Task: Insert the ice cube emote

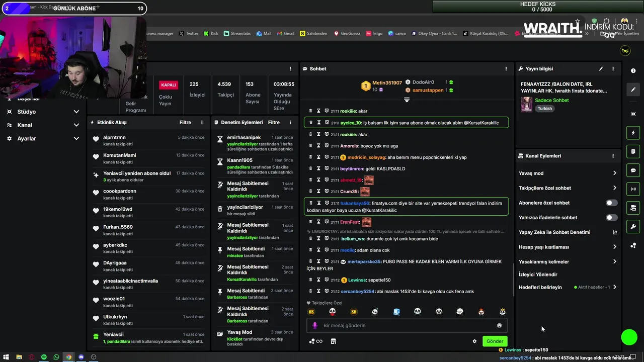Action: coord(396,312)
